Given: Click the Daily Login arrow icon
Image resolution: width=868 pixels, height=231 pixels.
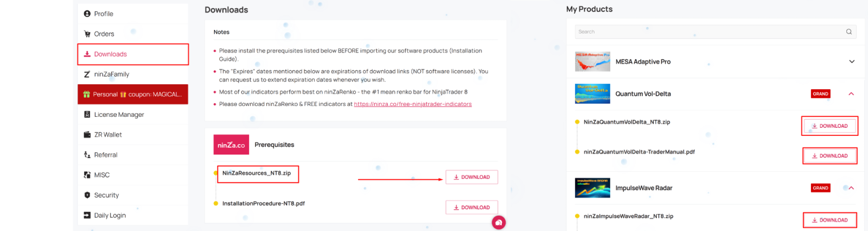Looking at the screenshot, I should coord(87,215).
